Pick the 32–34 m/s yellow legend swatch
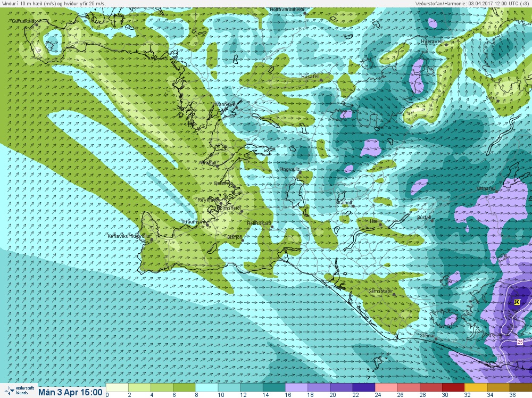 pyautogui.click(x=476, y=387)
